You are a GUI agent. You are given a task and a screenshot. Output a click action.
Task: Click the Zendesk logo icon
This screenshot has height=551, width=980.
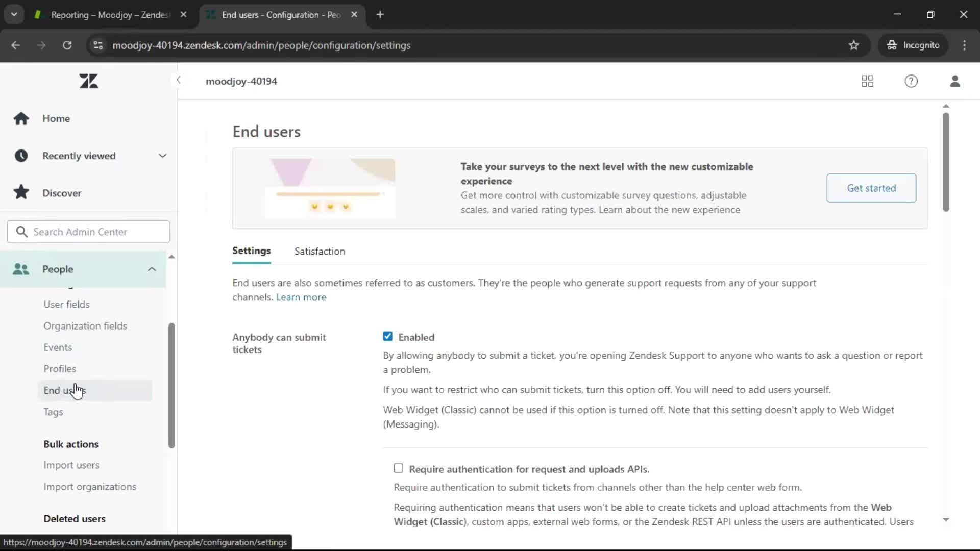click(89, 81)
